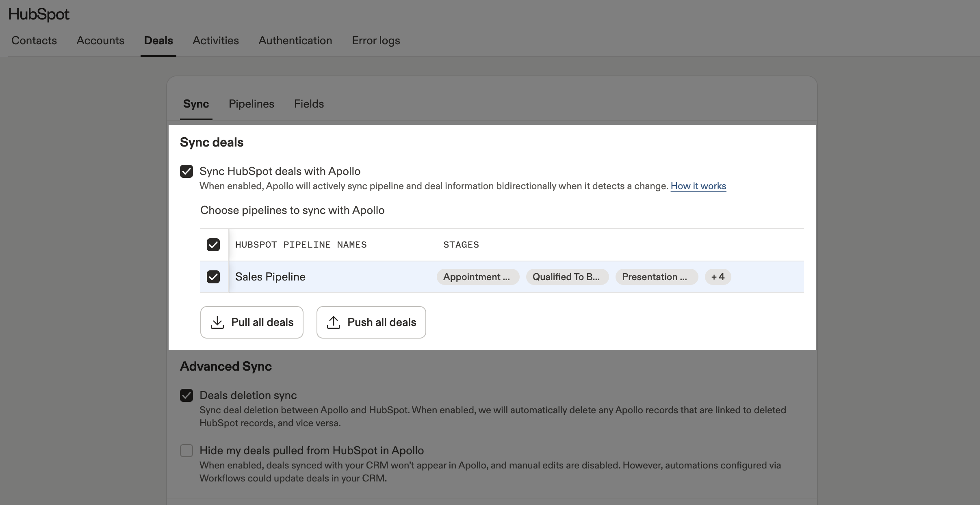980x505 pixels.
Task: Open the Contacts tab
Action: [x=34, y=41]
